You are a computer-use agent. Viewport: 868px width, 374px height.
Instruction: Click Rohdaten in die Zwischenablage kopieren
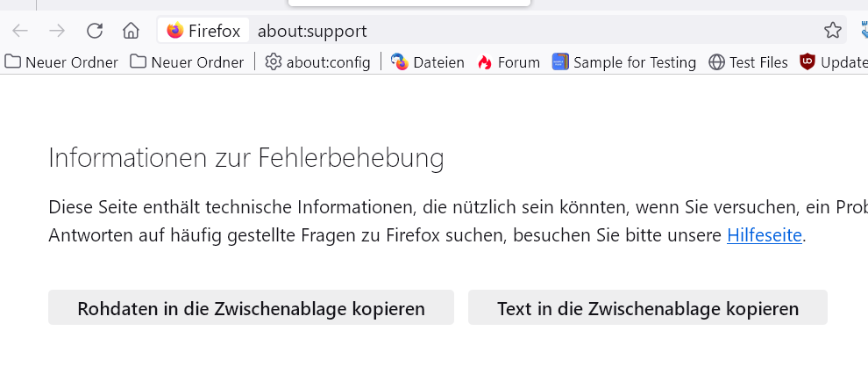click(x=251, y=308)
